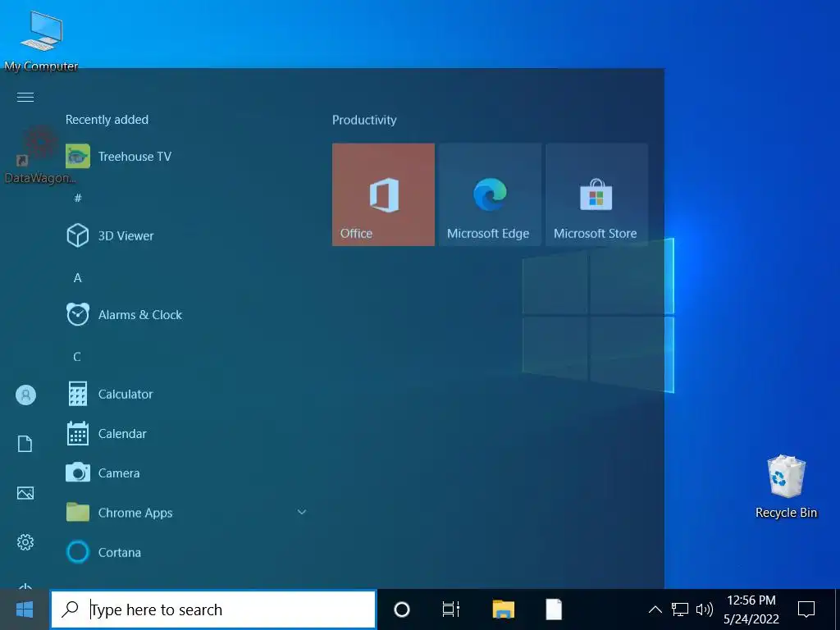Open File Explorer from the taskbar
Screen dimensions: 840x630
[503, 609]
